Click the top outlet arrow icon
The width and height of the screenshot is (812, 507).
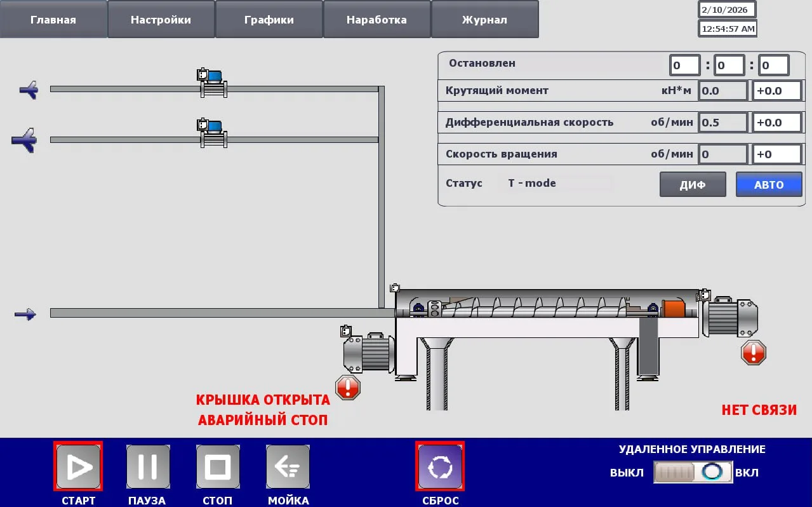pyautogui.click(x=29, y=90)
